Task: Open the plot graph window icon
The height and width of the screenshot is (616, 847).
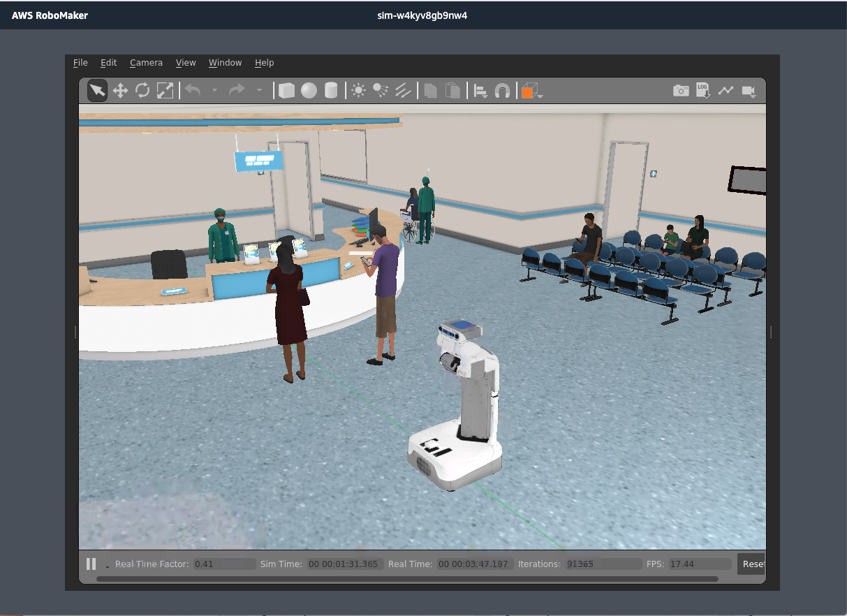Action: pos(726,90)
